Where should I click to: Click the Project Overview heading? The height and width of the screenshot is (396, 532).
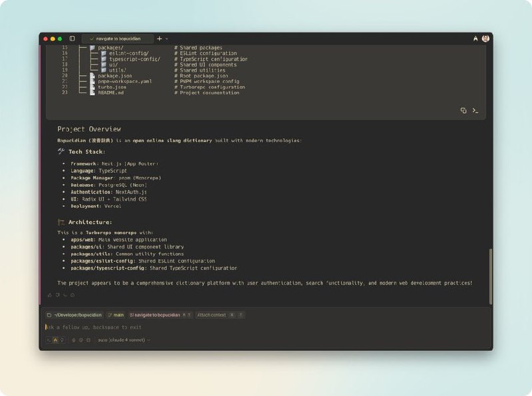[x=89, y=129]
